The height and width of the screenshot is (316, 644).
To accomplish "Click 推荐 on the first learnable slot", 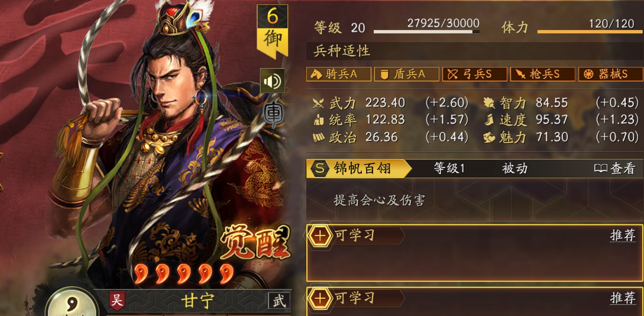I will click(x=623, y=236).
